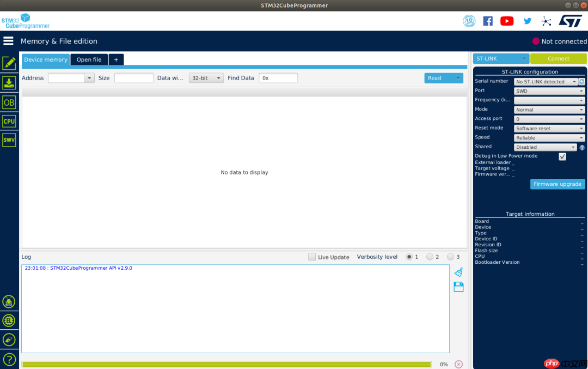Screen dimensions: 588x369
Task: Open the beta bug icon panel
Action: click(9, 301)
